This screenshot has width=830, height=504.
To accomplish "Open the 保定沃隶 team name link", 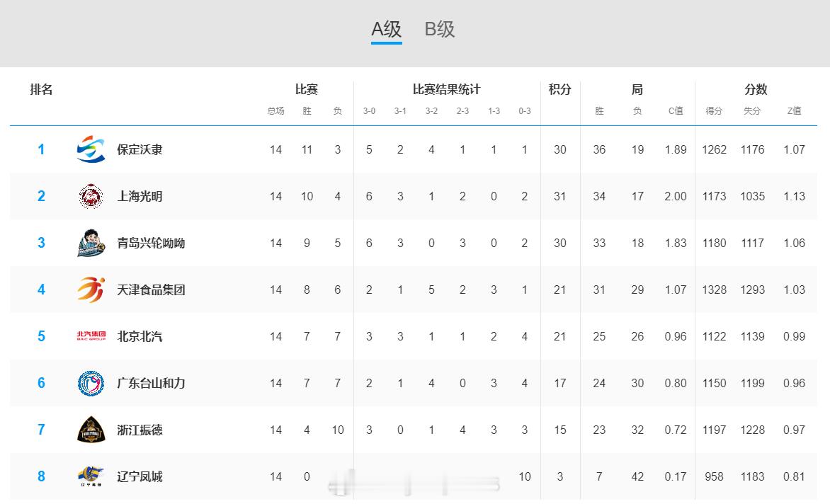I will click(x=140, y=149).
